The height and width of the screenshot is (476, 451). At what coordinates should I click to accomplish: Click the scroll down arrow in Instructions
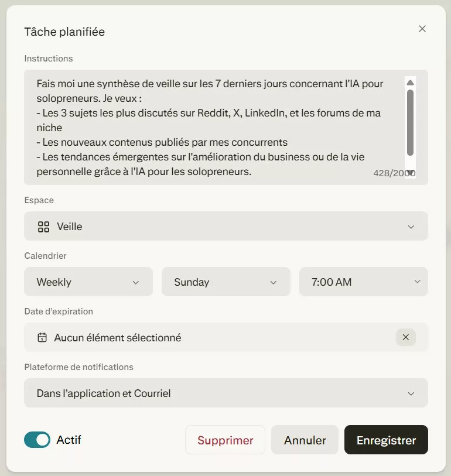411,173
